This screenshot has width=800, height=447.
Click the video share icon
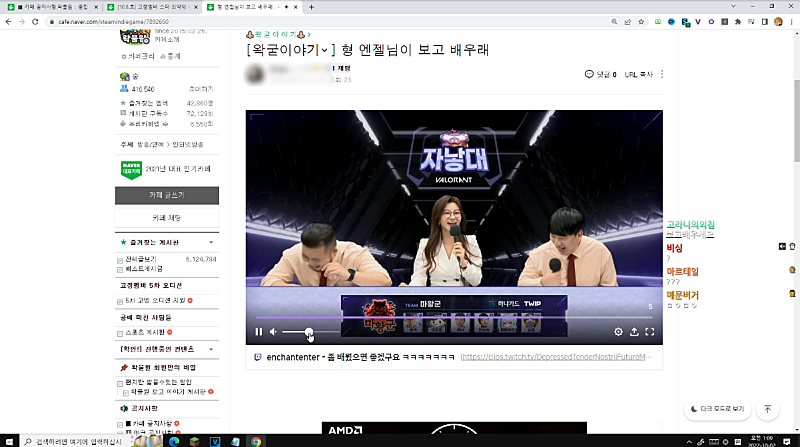point(634,332)
